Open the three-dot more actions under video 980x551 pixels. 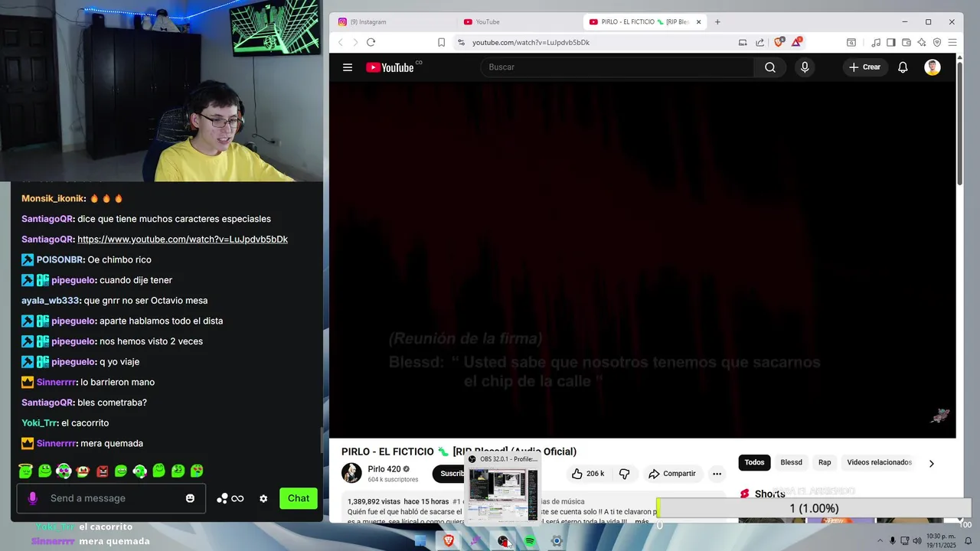click(717, 474)
